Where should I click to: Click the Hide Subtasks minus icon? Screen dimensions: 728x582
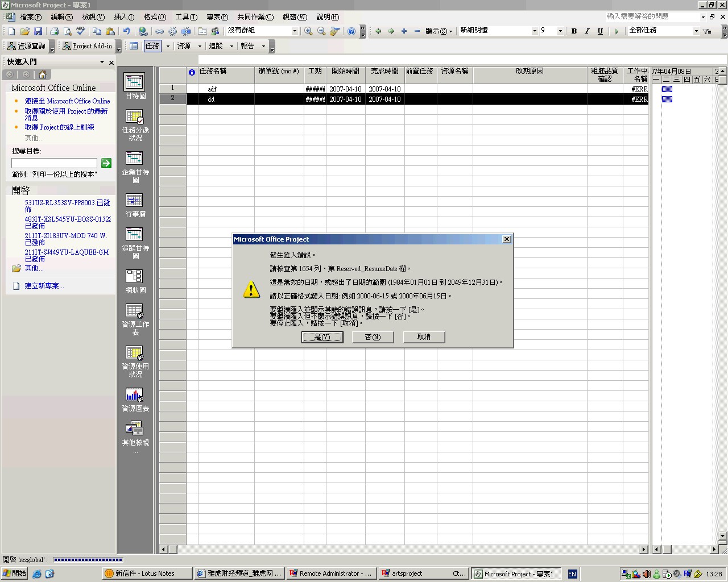point(417,31)
